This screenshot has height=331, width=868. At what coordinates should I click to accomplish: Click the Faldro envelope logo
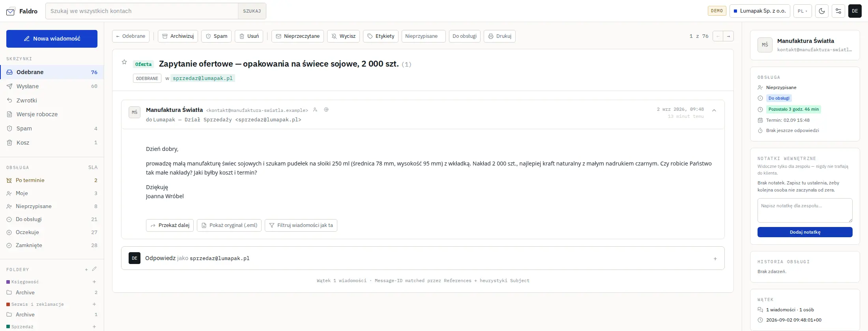[11, 11]
